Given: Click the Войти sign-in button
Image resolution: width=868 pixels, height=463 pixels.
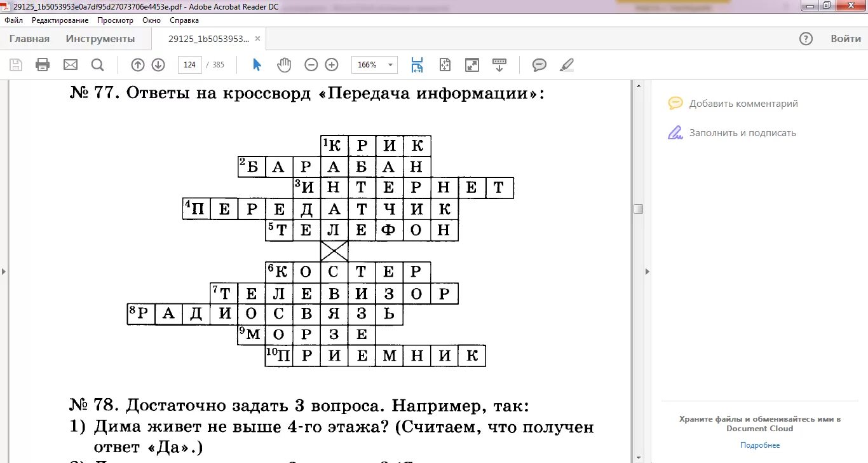Looking at the screenshot, I should pyautogui.click(x=846, y=39).
